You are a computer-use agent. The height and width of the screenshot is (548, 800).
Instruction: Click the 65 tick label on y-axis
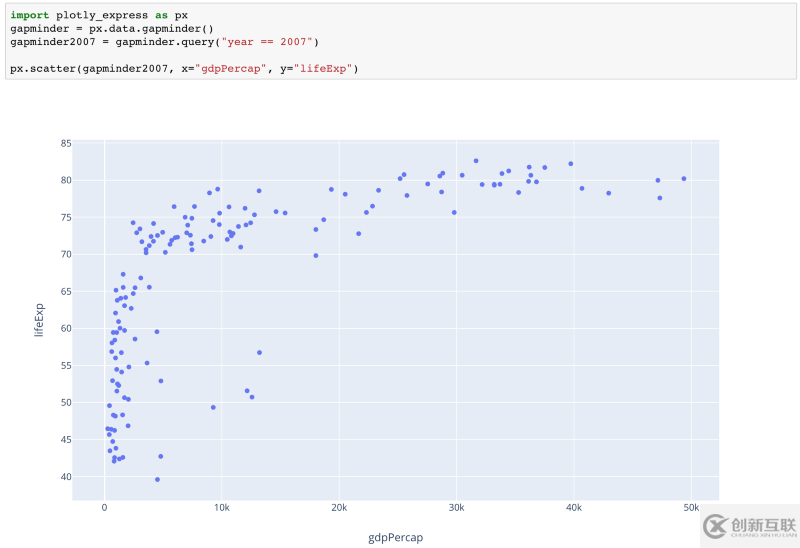[66, 291]
